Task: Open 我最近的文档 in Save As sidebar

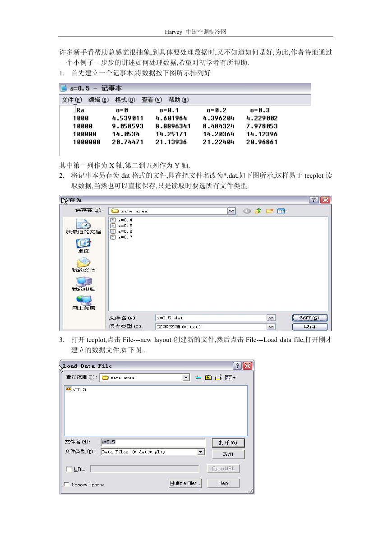Action: 83,226
